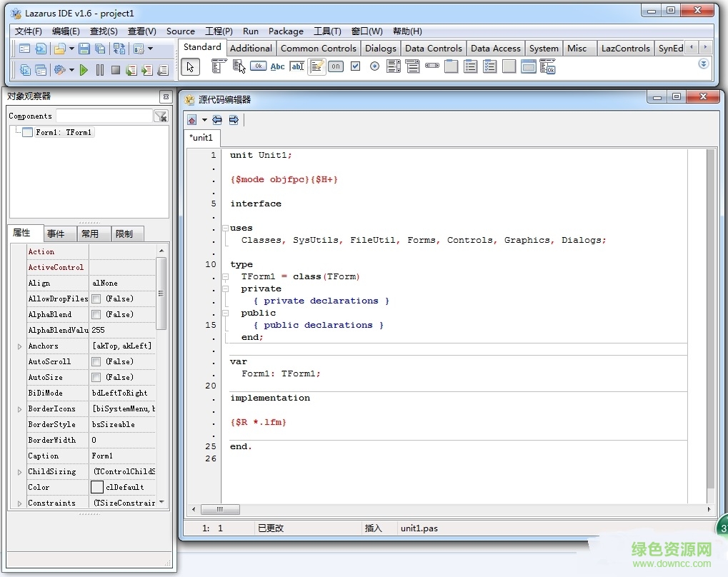Click the Pause debugging icon

[x=100, y=70]
